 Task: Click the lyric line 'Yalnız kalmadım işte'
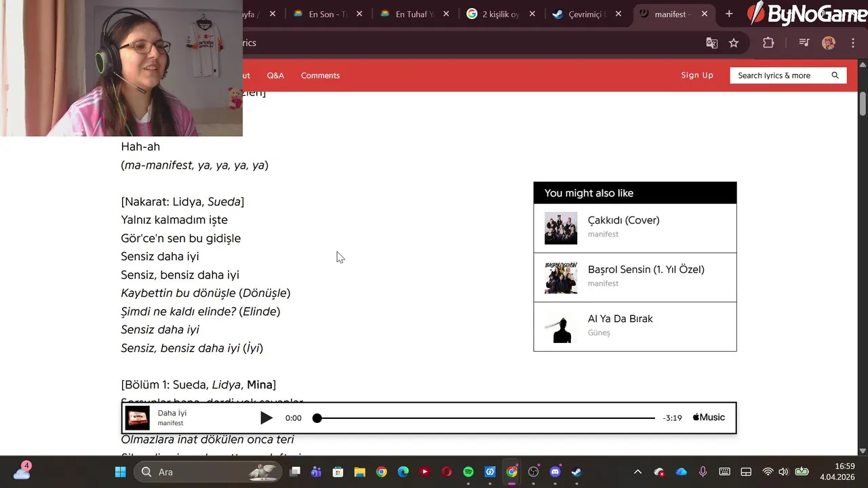[174, 220]
